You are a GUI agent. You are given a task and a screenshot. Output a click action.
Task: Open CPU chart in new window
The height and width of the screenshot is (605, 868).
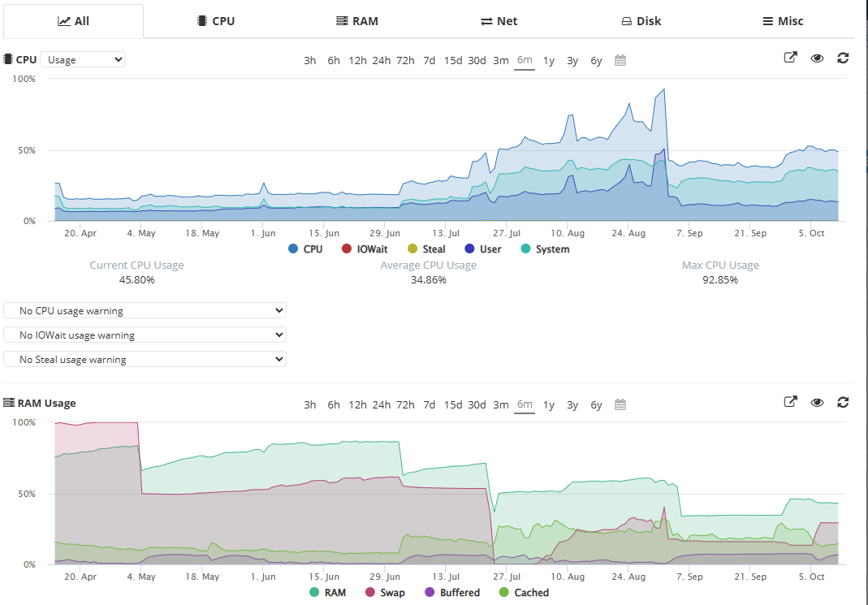click(x=791, y=58)
